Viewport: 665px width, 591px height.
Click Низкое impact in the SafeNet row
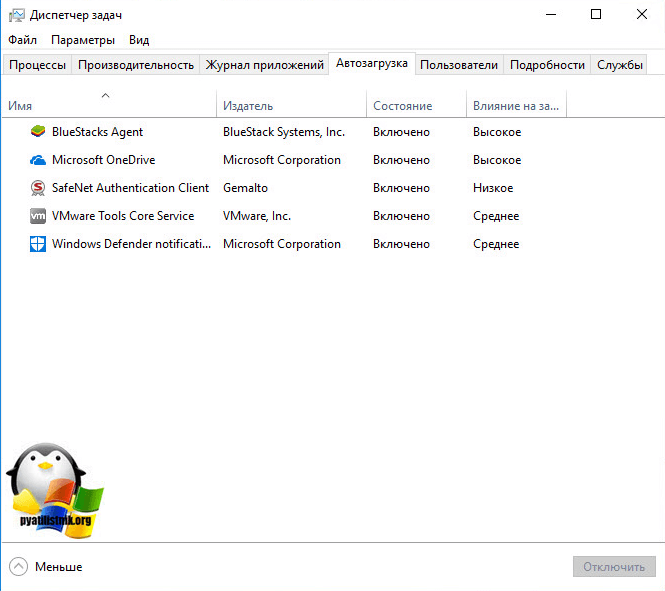coord(493,188)
